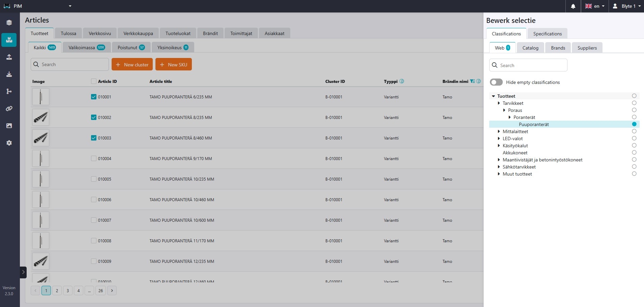The width and height of the screenshot is (644, 307).
Task: Click the New cluster button
Action: [x=132, y=64]
